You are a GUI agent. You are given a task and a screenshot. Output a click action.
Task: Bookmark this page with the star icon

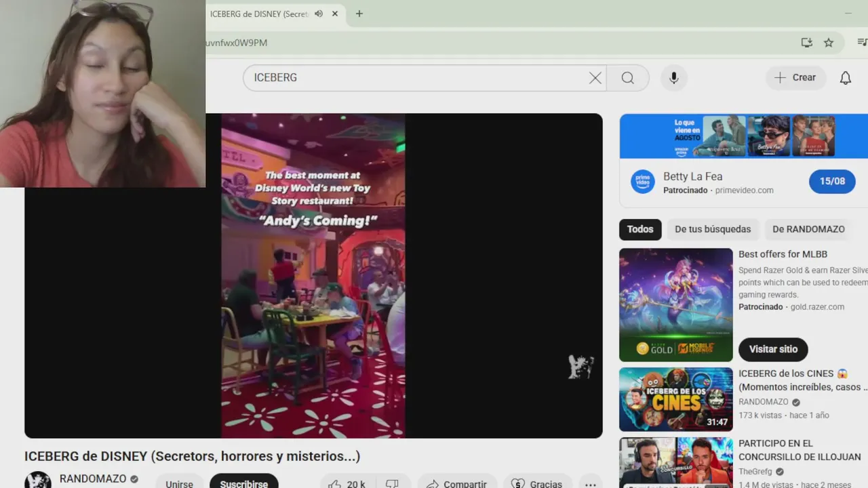pyautogui.click(x=829, y=43)
